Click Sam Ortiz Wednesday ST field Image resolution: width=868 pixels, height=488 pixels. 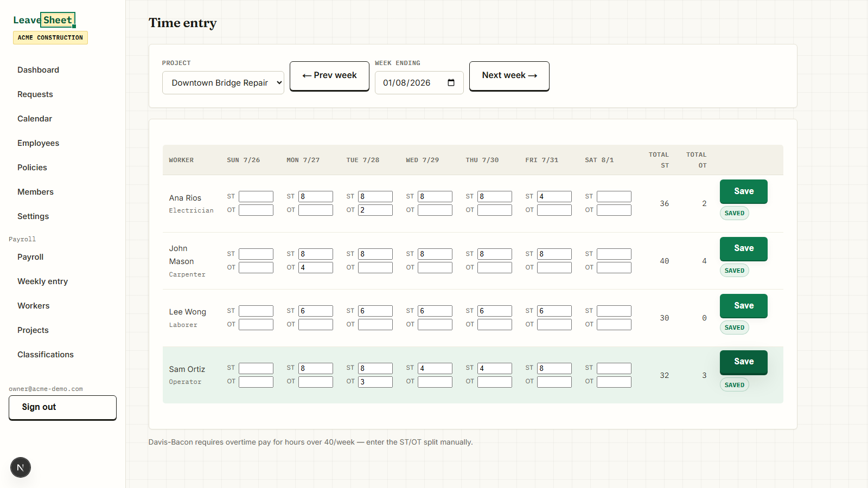point(435,368)
